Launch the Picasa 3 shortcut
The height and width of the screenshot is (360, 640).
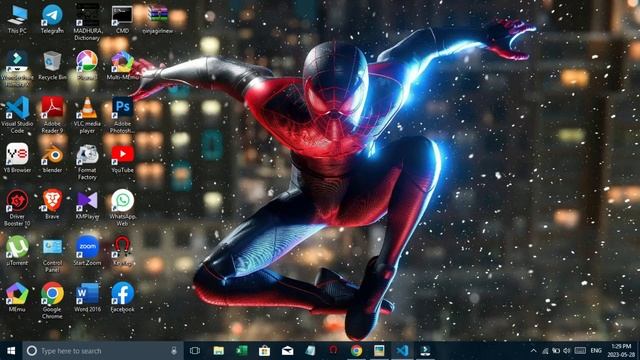coord(87,65)
